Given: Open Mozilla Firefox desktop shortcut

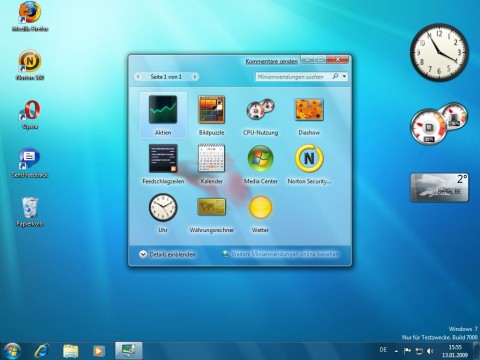Looking at the screenshot, I should coord(30,16).
